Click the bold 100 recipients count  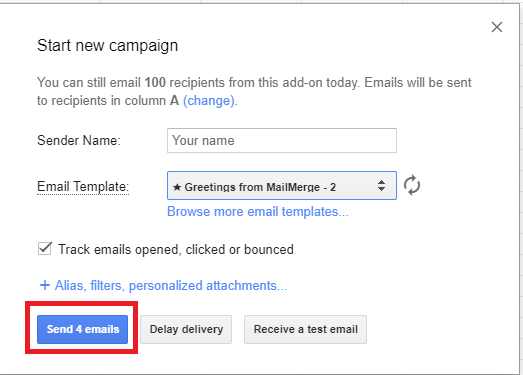[155, 82]
